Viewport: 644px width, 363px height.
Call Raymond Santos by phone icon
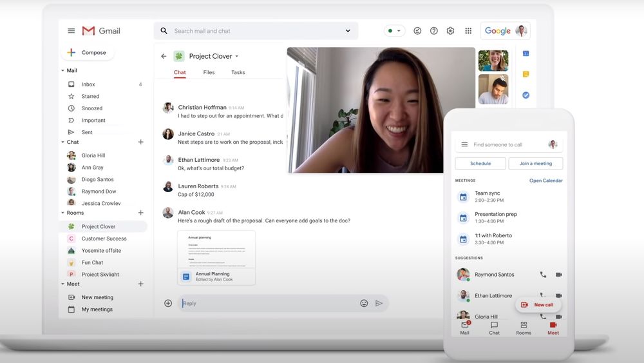543,275
